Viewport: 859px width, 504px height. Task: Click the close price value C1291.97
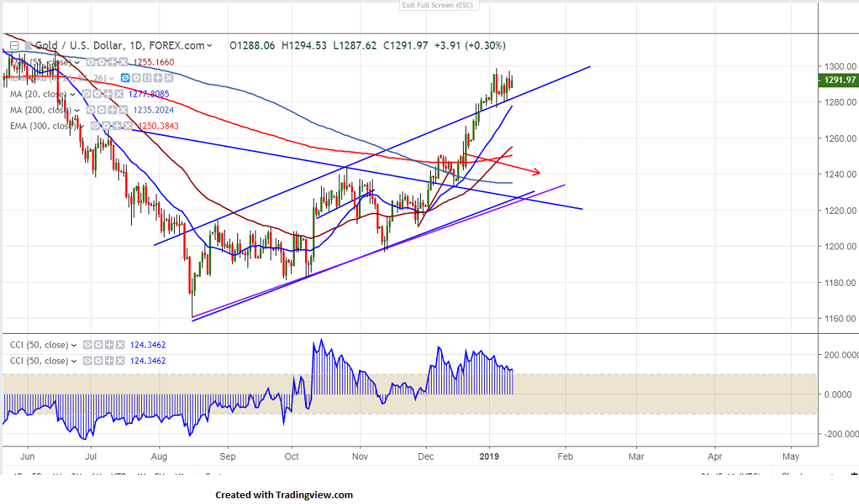tap(405, 45)
